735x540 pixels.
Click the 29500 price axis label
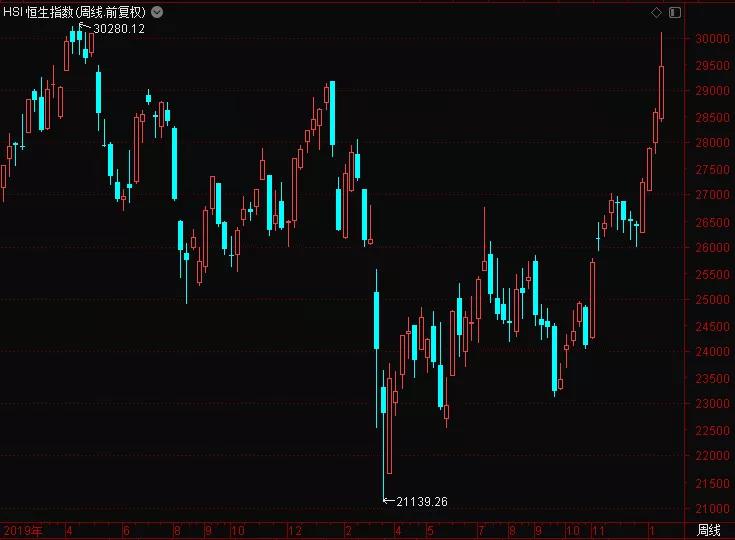pos(712,66)
